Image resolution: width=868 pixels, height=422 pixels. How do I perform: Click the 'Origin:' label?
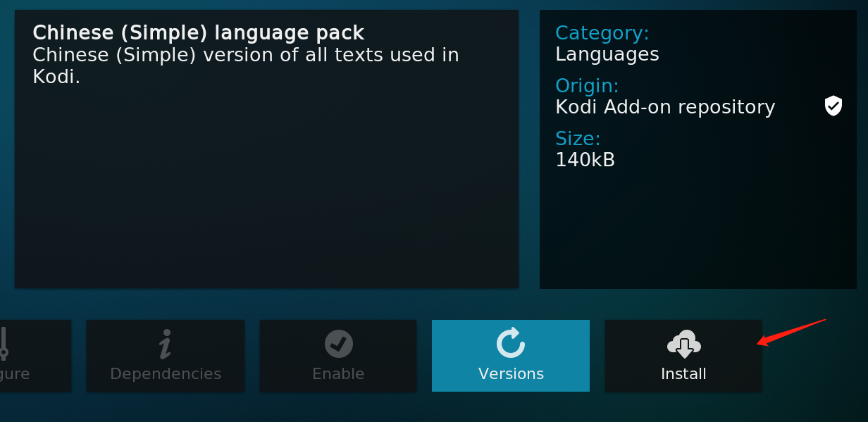click(587, 85)
